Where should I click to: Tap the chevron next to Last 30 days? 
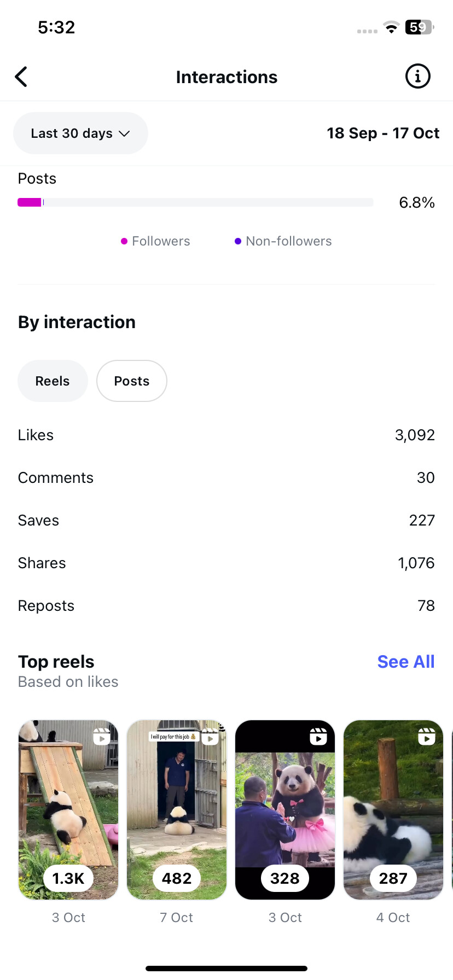125,133
